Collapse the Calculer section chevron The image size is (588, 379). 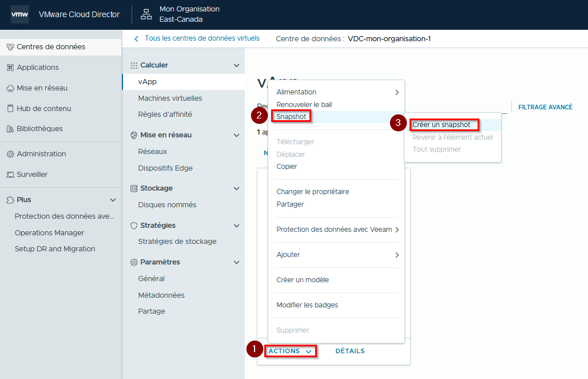[x=236, y=65]
